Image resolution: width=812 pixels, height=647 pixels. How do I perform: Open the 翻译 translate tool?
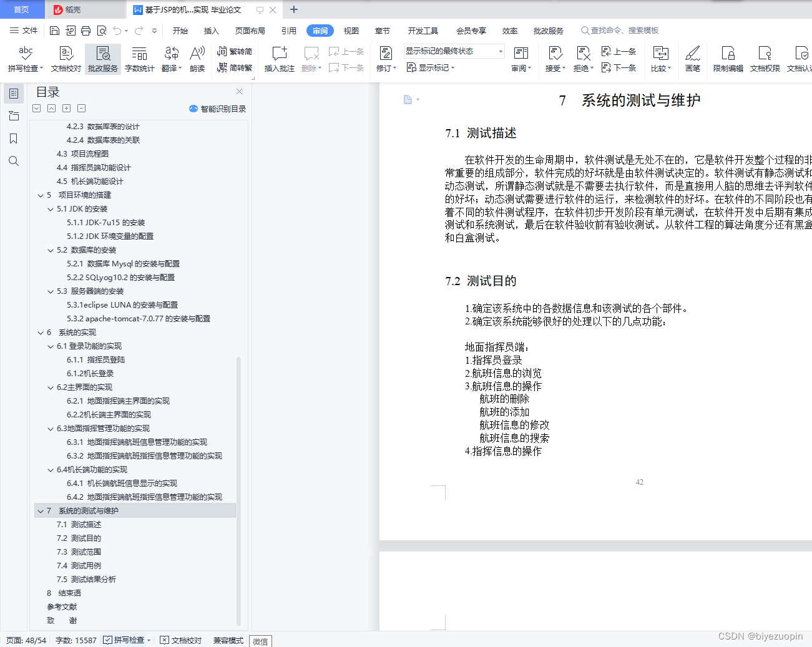[172, 59]
